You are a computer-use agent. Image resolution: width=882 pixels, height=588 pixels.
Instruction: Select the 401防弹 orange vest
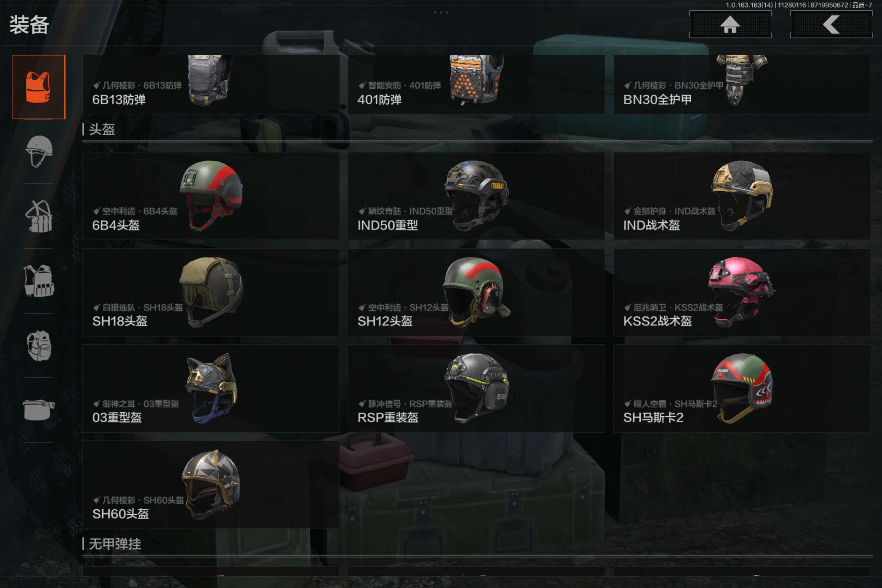click(476, 84)
